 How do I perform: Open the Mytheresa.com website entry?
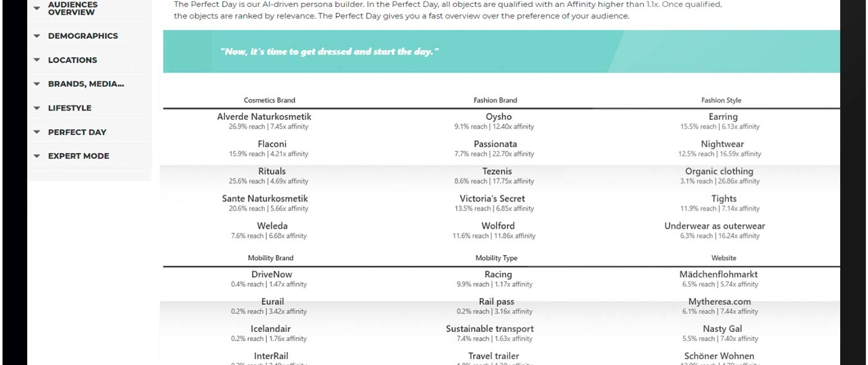point(719,302)
